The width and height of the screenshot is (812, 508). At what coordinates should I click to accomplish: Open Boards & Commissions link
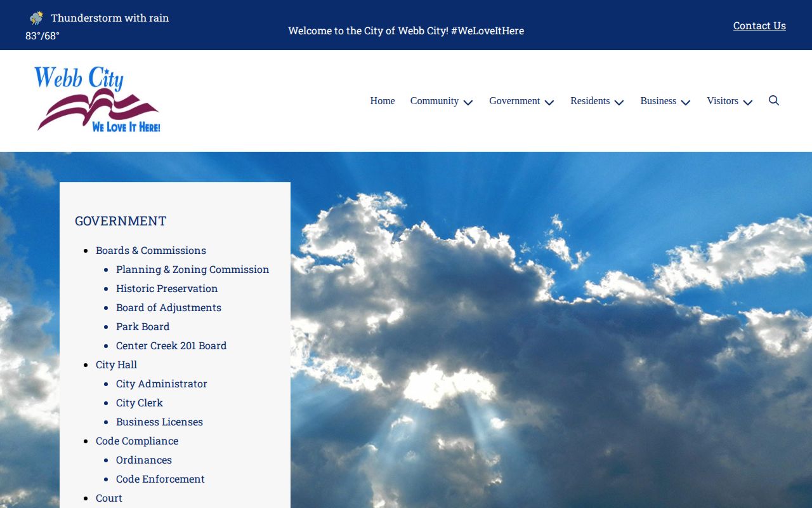pyautogui.click(x=151, y=250)
